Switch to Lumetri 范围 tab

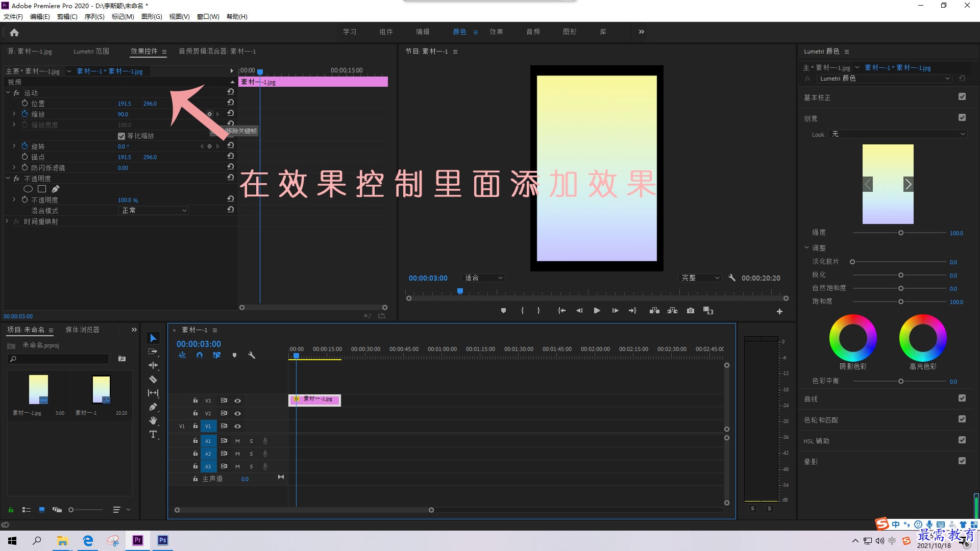click(x=91, y=51)
